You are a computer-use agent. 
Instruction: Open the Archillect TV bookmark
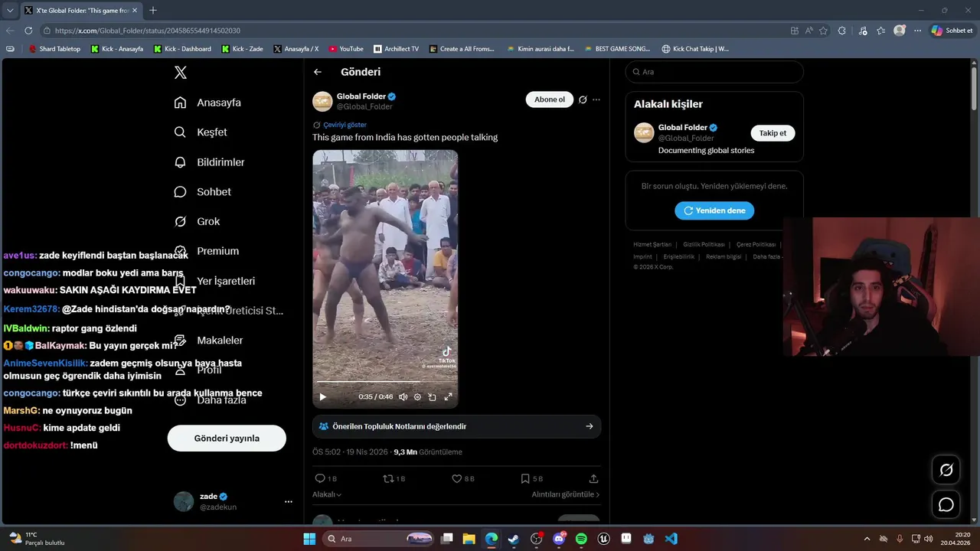(396, 49)
